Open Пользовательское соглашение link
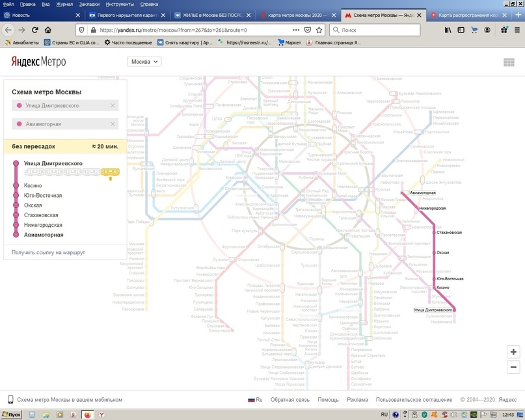Screen dimensions: 525x420 click(x=414, y=400)
